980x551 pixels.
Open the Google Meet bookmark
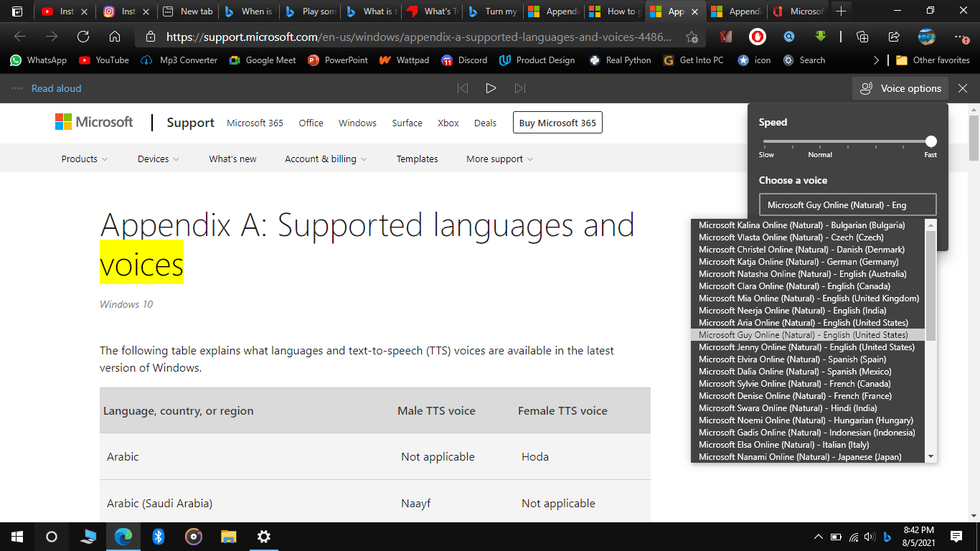263,60
